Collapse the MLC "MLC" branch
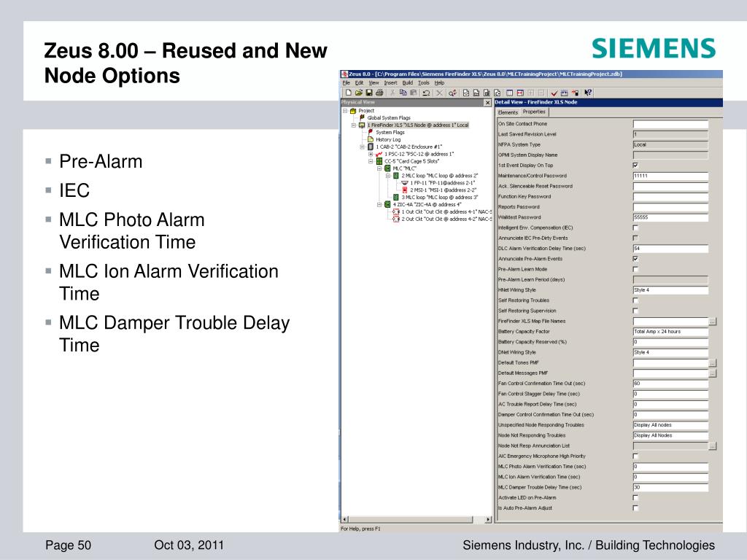The image size is (747, 560). click(x=379, y=168)
